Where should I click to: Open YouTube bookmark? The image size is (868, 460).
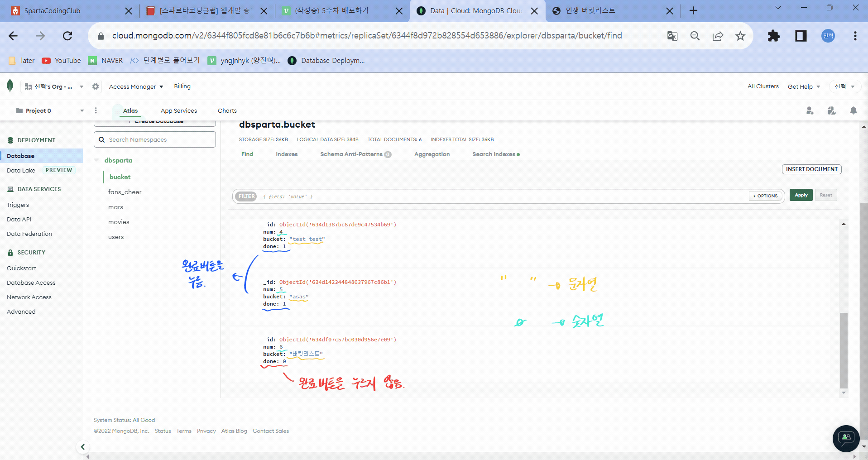[x=62, y=61]
